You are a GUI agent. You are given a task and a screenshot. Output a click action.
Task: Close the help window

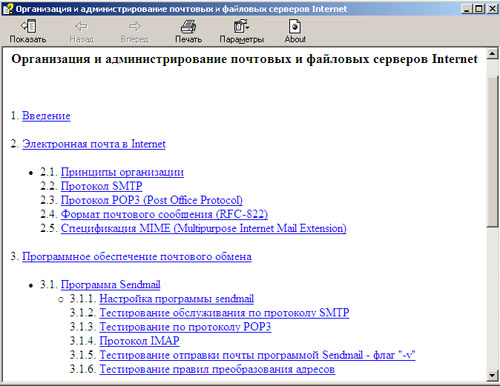point(492,9)
